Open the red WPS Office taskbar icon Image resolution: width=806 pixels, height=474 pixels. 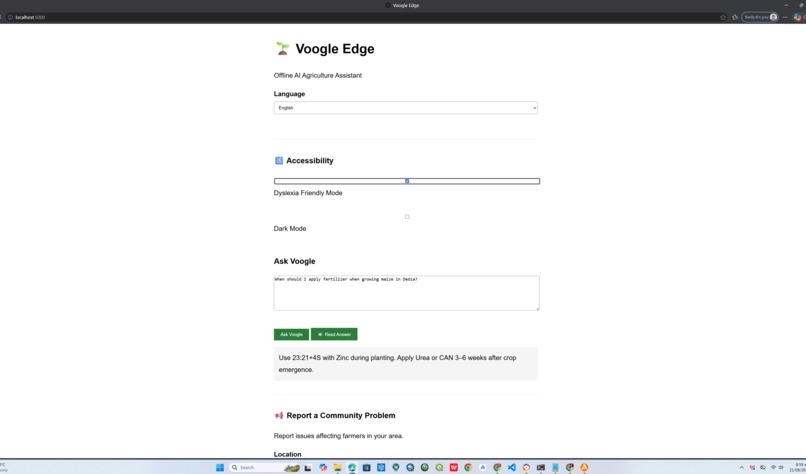(x=454, y=467)
